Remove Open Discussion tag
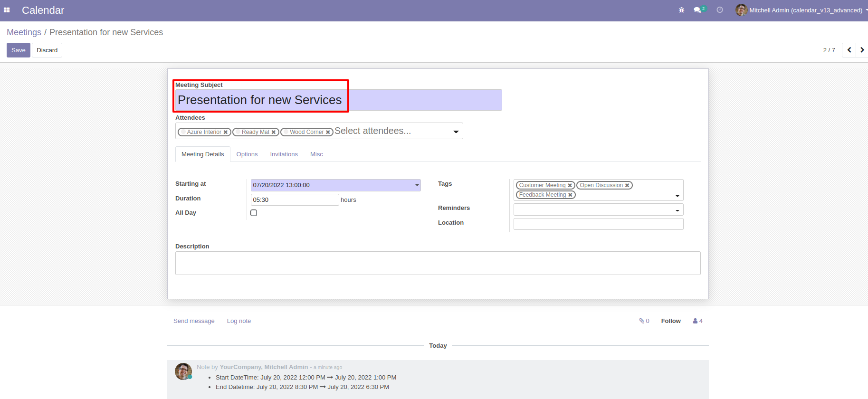The width and height of the screenshot is (868, 399). (627, 185)
